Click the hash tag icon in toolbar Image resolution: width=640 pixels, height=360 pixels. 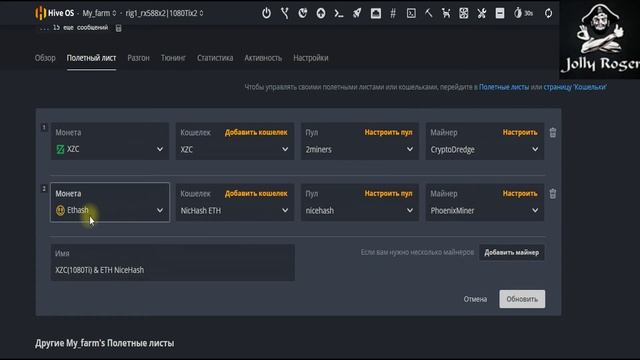pyautogui.click(x=393, y=13)
